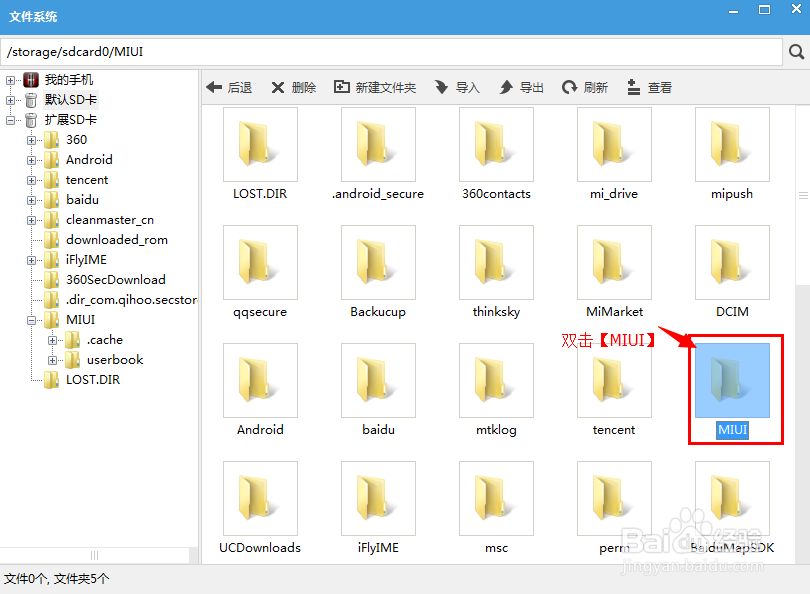Expand the .cache tree subfolder
The height and width of the screenshot is (594, 810).
click(x=52, y=340)
